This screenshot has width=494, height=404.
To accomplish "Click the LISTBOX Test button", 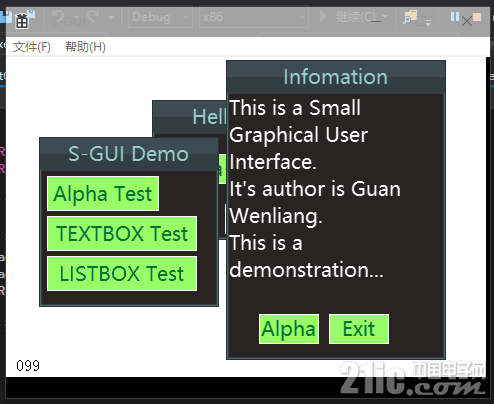I will coord(122,273).
